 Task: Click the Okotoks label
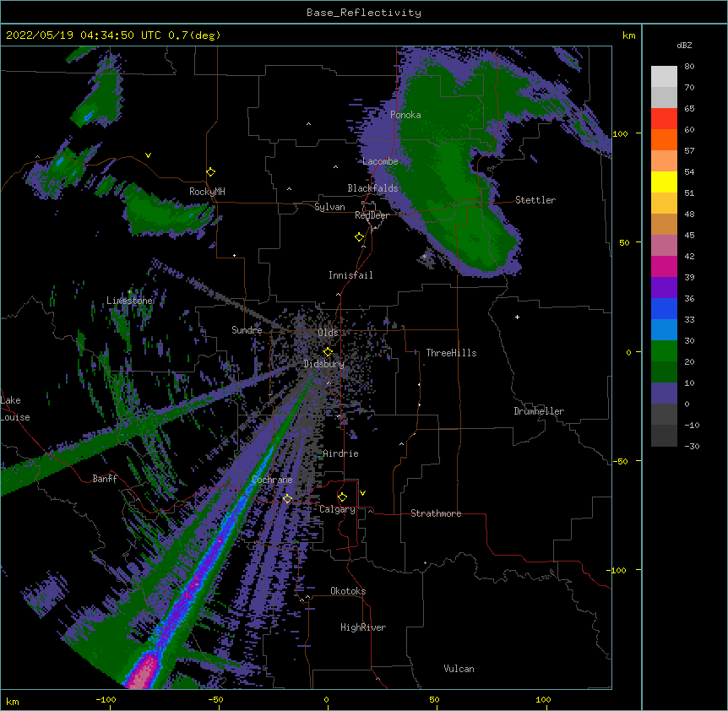[x=348, y=591]
